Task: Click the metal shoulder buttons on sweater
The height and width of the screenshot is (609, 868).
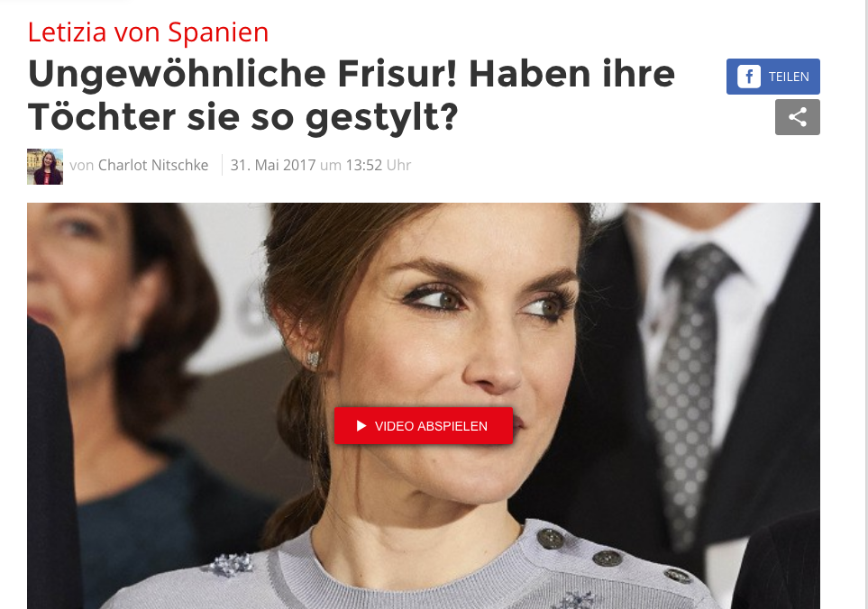Action: (607, 557)
